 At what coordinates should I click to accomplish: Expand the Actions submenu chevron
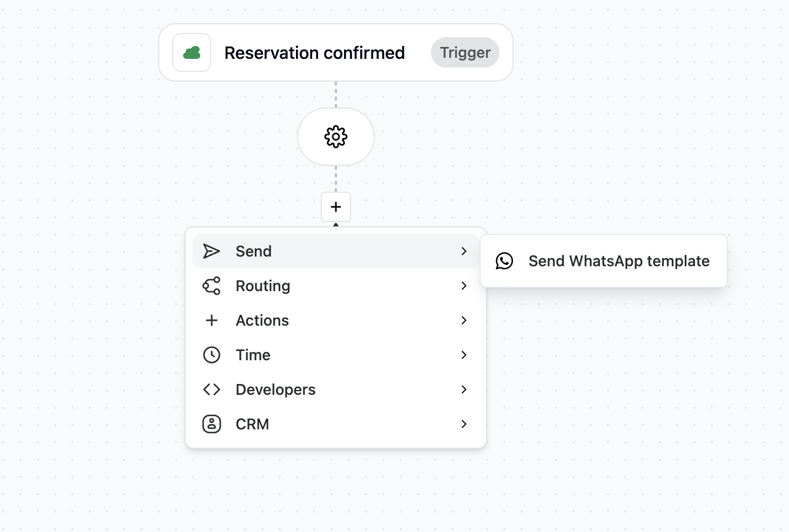point(464,320)
